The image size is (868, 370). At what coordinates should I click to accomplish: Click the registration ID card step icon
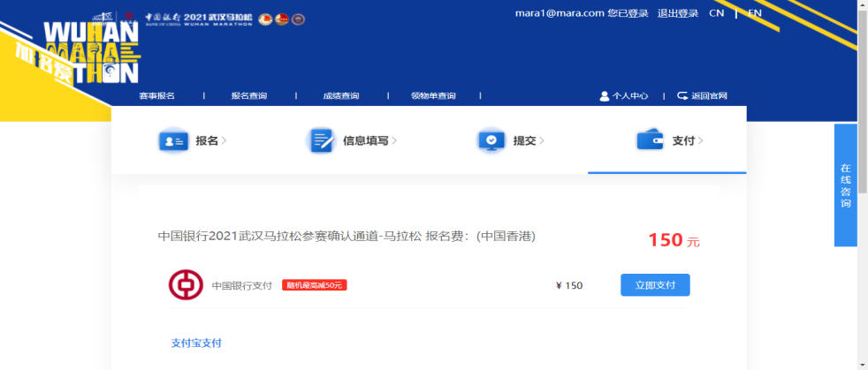[174, 141]
